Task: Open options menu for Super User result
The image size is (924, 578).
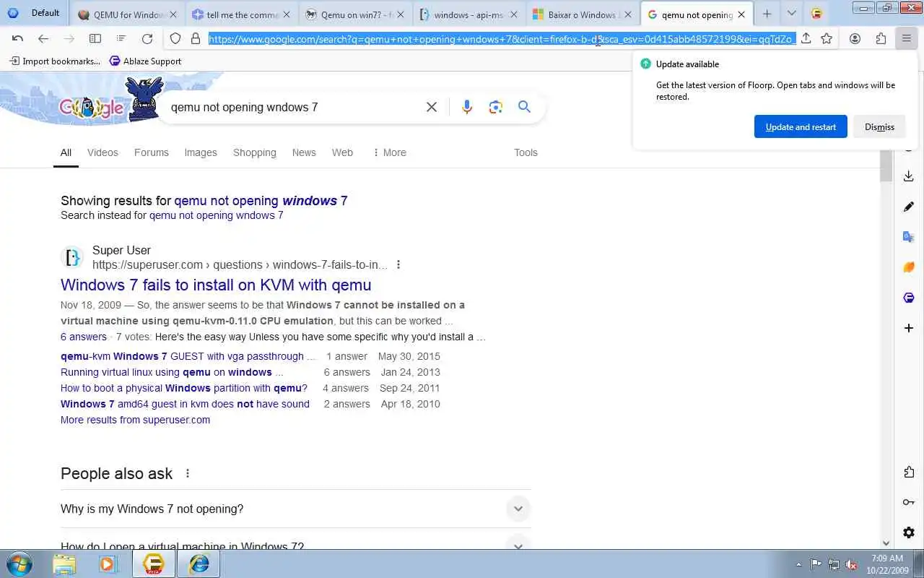Action: [398, 264]
